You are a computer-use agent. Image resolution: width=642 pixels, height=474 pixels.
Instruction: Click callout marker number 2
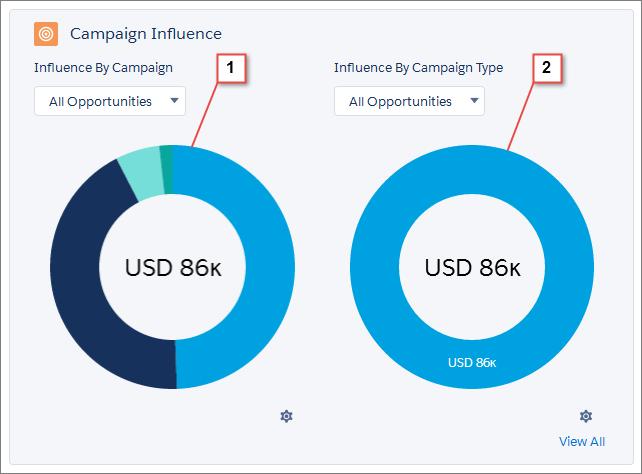coord(547,68)
